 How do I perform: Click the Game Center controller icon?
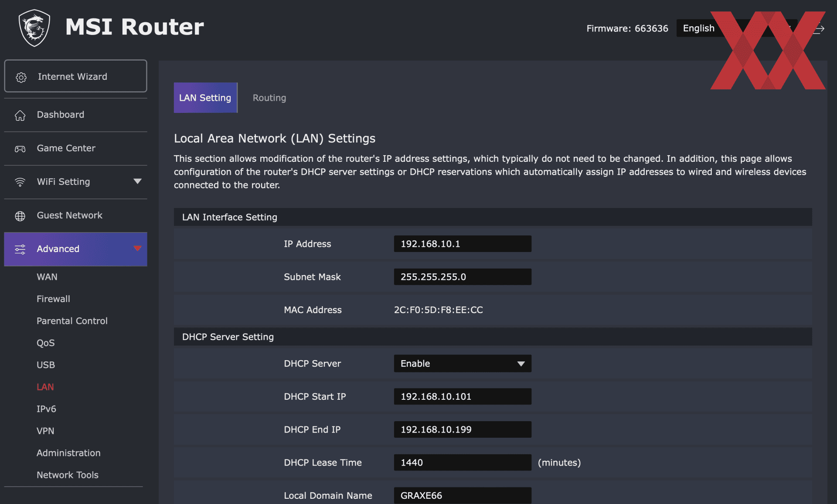pyautogui.click(x=20, y=149)
